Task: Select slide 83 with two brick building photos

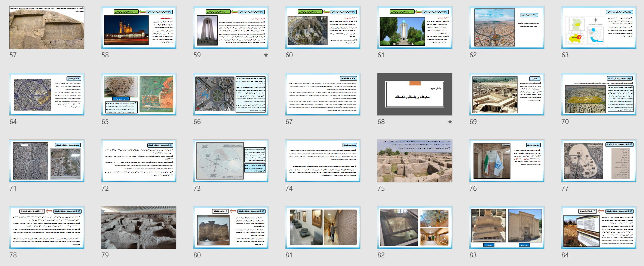Action: pos(507,227)
